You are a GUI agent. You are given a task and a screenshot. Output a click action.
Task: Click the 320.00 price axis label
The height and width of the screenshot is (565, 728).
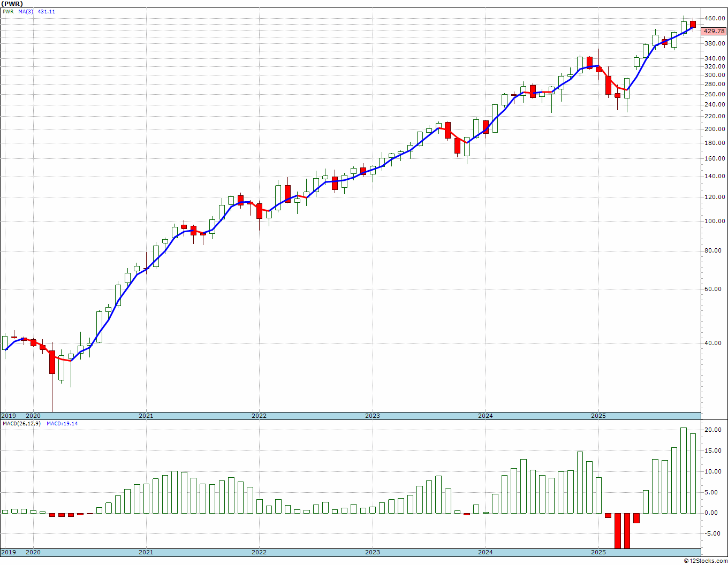tap(715, 67)
